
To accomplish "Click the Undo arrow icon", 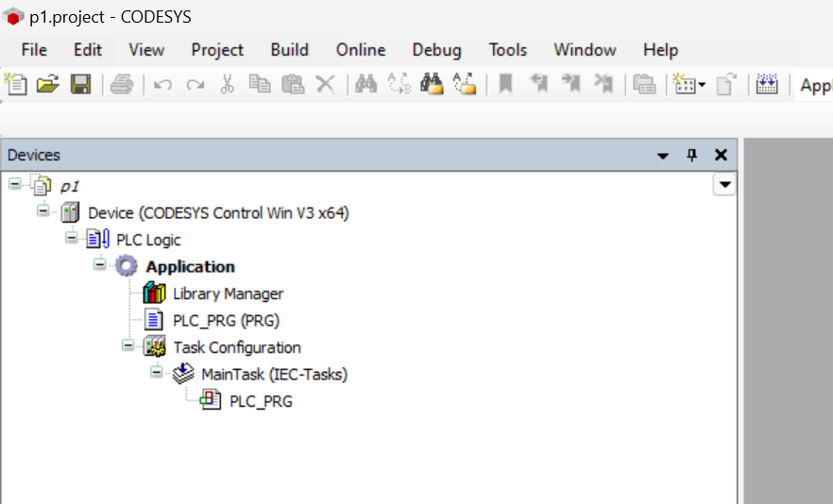I will point(162,84).
